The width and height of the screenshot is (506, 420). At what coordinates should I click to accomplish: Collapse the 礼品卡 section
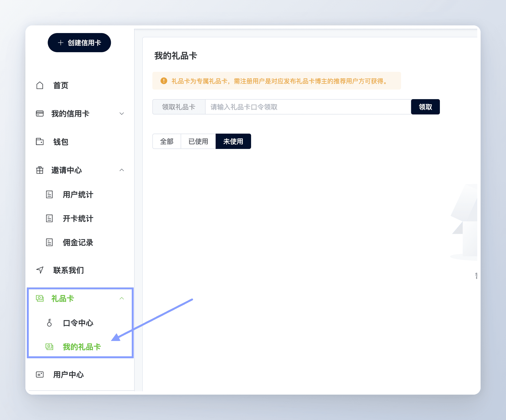pyautogui.click(x=122, y=299)
